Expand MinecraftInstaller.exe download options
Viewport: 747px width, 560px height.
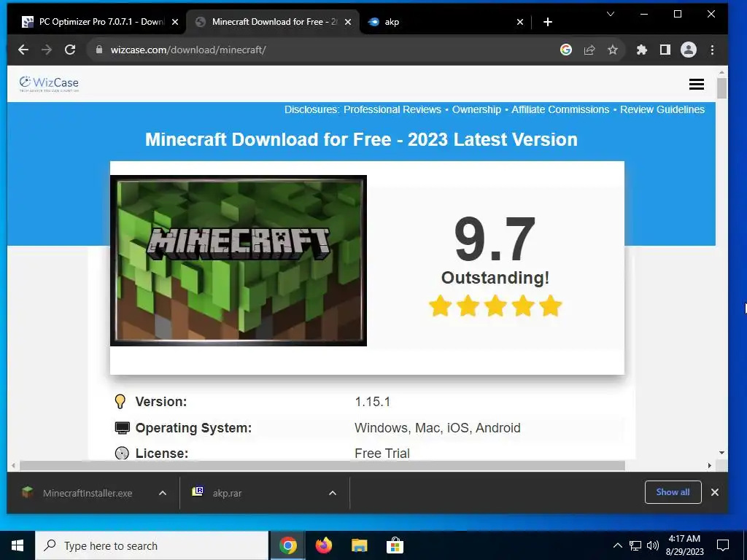tap(163, 493)
